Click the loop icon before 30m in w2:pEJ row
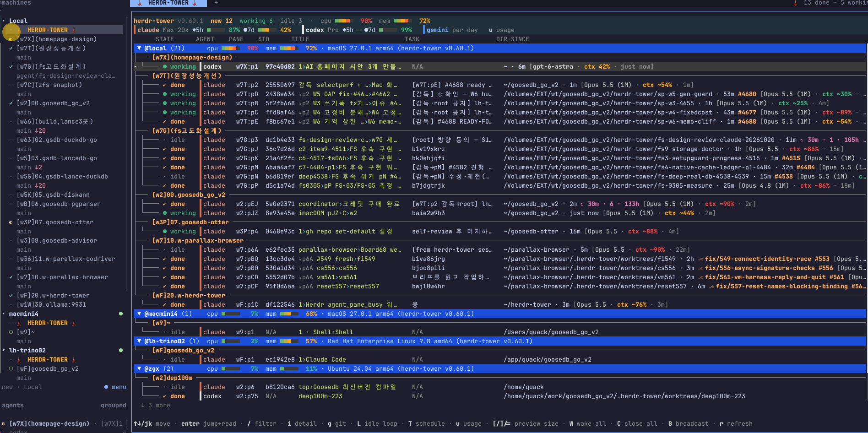Image resolution: width=868 pixels, height=433 pixels. 582,204
